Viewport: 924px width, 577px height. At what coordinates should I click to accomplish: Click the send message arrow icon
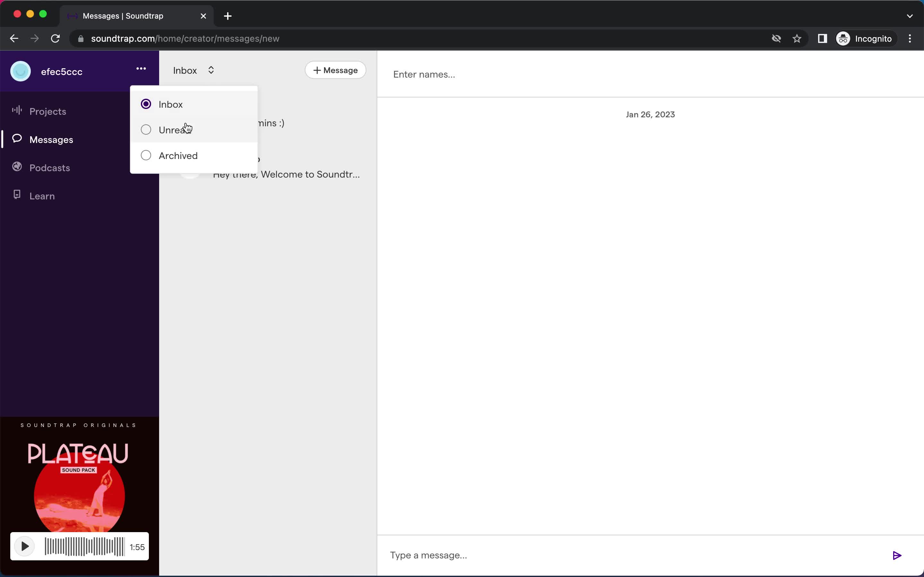[x=897, y=555]
